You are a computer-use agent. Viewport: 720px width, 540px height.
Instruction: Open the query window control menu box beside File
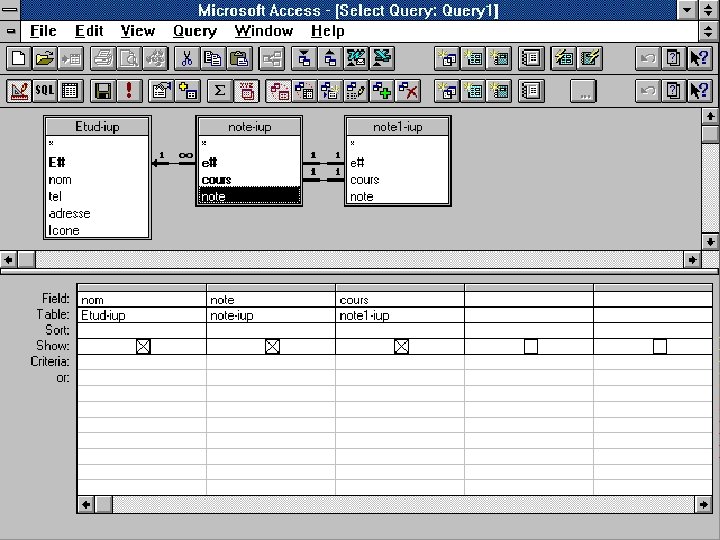pos(10,31)
